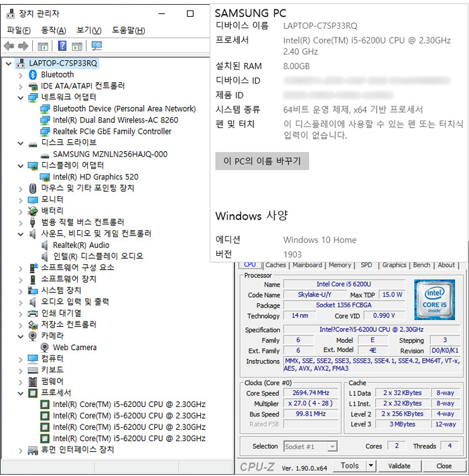Click the 이 PC의 이름 바꾸기 button
The height and width of the screenshot is (476, 469).
tap(262, 161)
